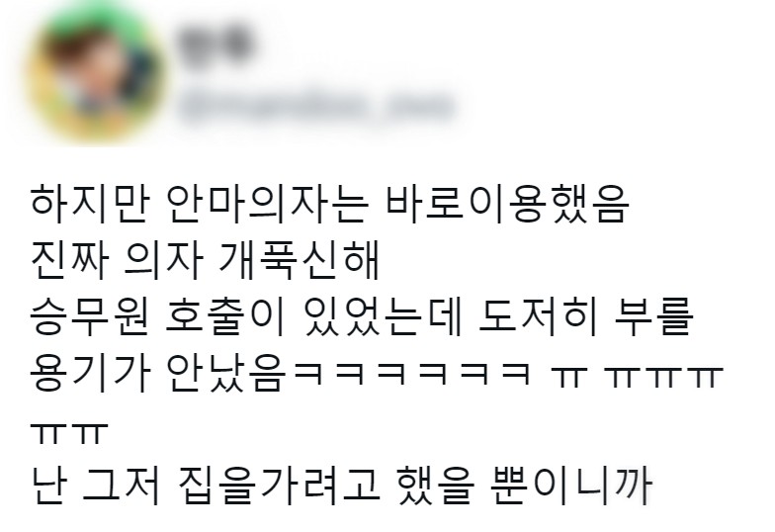The height and width of the screenshot is (532, 775).
Task: Select the word 개푹신해
Action: 299,262
